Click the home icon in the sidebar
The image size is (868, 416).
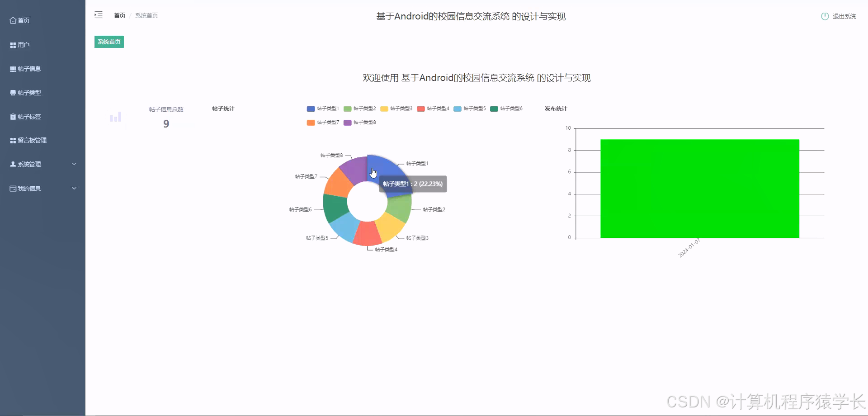pos(13,20)
